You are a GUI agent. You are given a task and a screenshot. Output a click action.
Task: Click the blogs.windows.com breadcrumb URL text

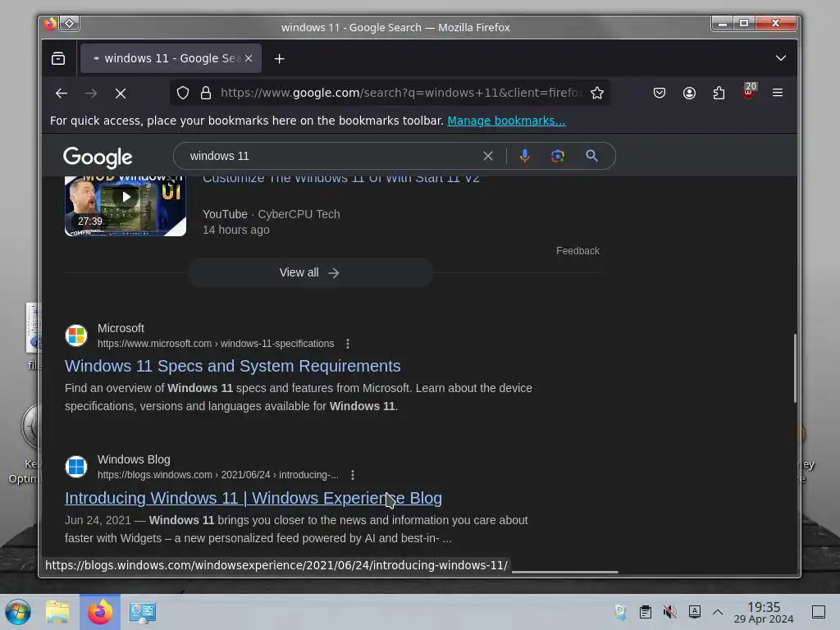[218, 475]
